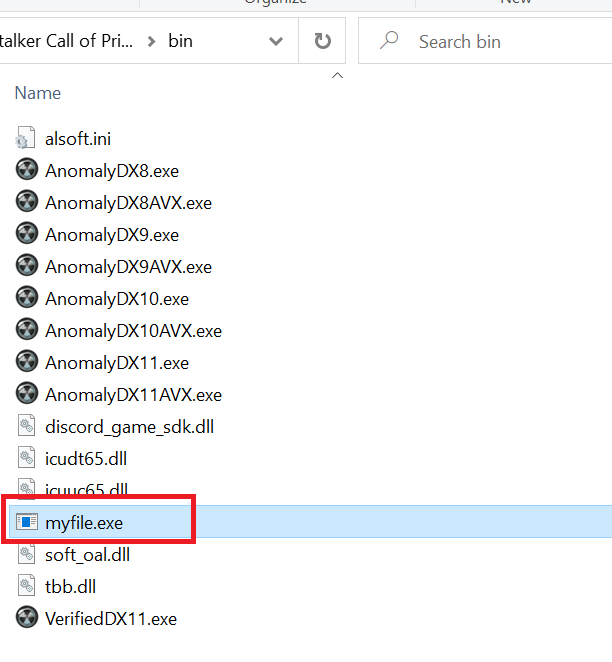Select the alsoft.ini file name
Image resolution: width=612 pixels, height=662 pixels.
tap(78, 138)
